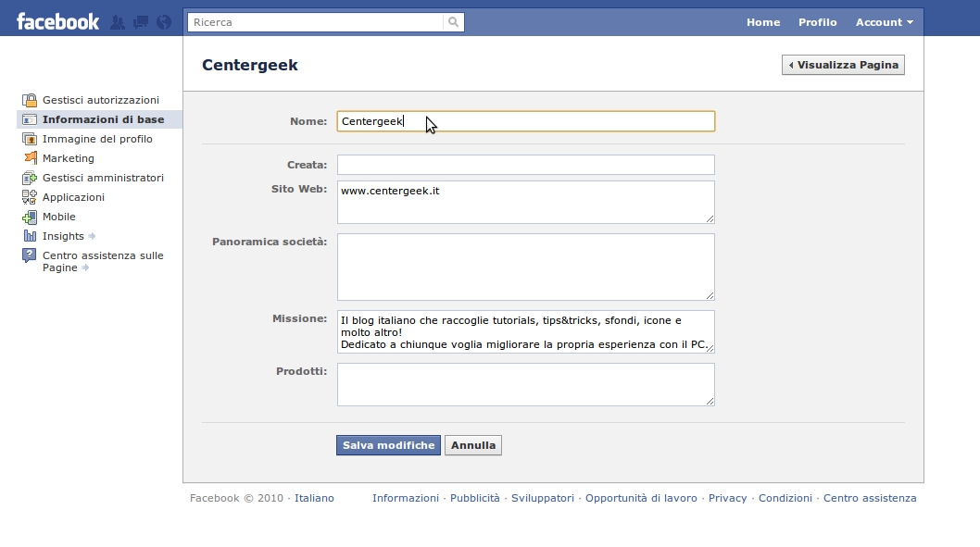Open Pubblicità footer link

point(475,498)
